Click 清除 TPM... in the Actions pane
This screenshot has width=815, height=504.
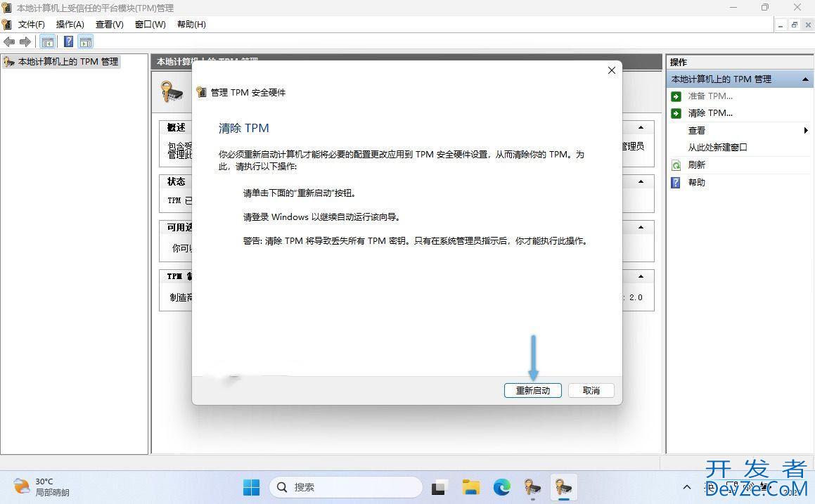click(x=710, y=112)
